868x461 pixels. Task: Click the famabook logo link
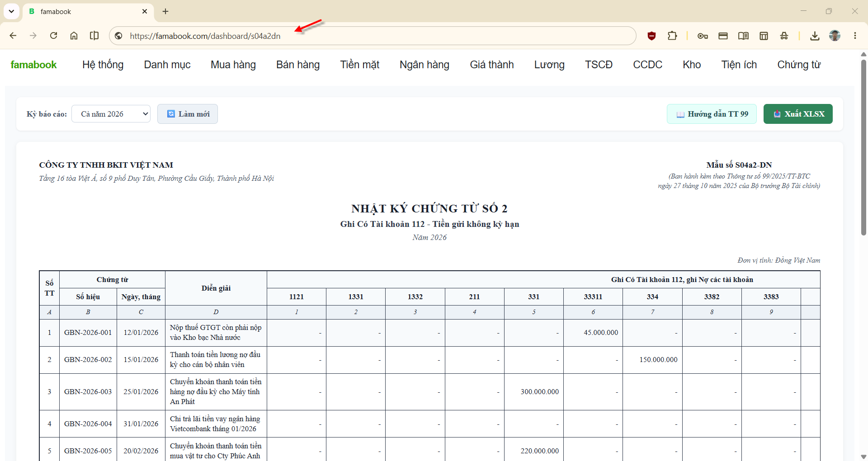[33, 65]
